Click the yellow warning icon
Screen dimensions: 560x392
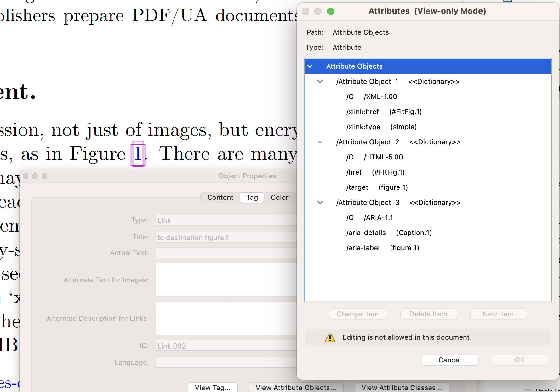tap(330, 337)
